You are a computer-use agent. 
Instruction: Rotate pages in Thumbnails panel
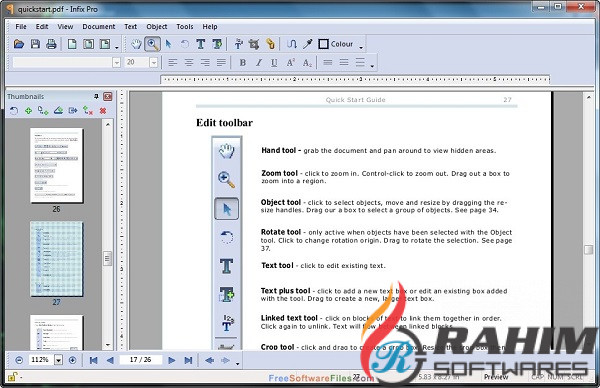(14, 111)
